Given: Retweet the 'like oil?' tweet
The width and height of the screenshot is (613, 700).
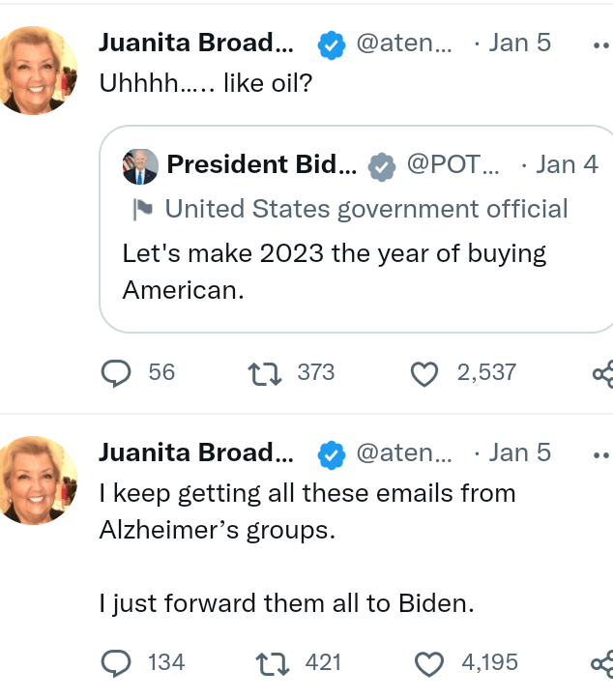Looking at the screenshot, I should 263,372.
